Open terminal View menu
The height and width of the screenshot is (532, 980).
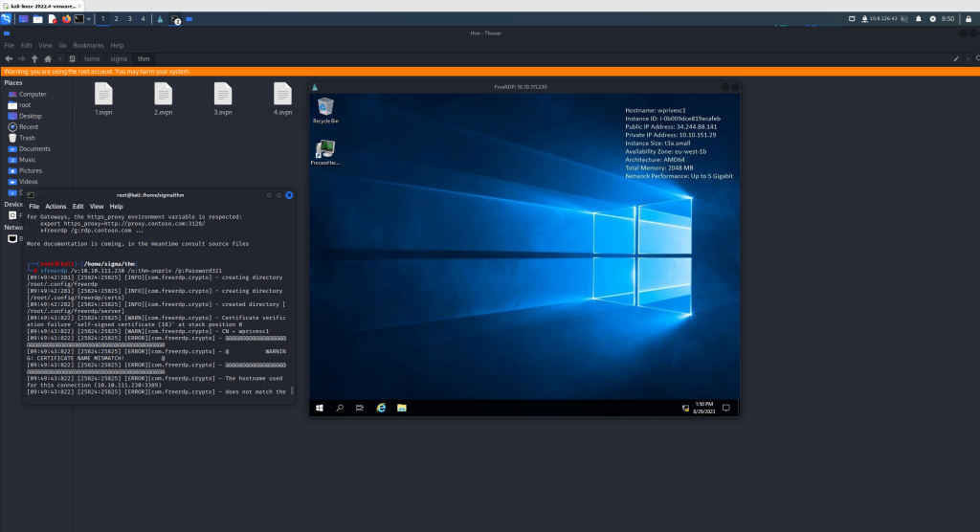[97, 207]
